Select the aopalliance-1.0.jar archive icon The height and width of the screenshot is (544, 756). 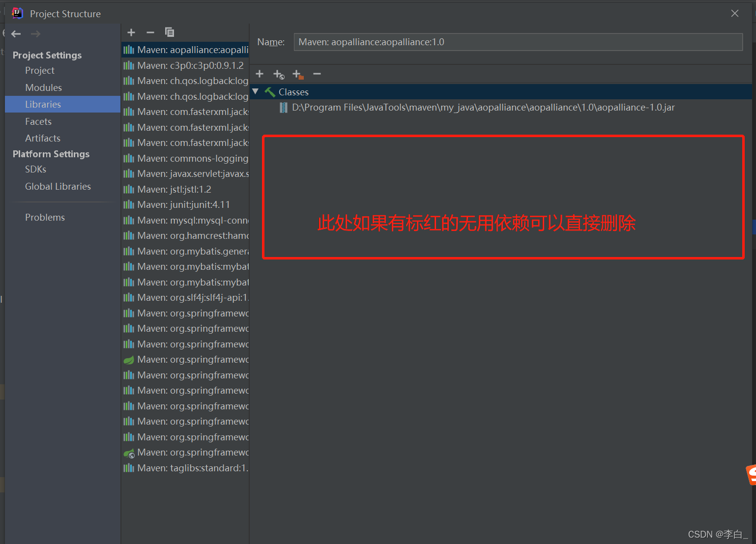(x=284, y=108)
